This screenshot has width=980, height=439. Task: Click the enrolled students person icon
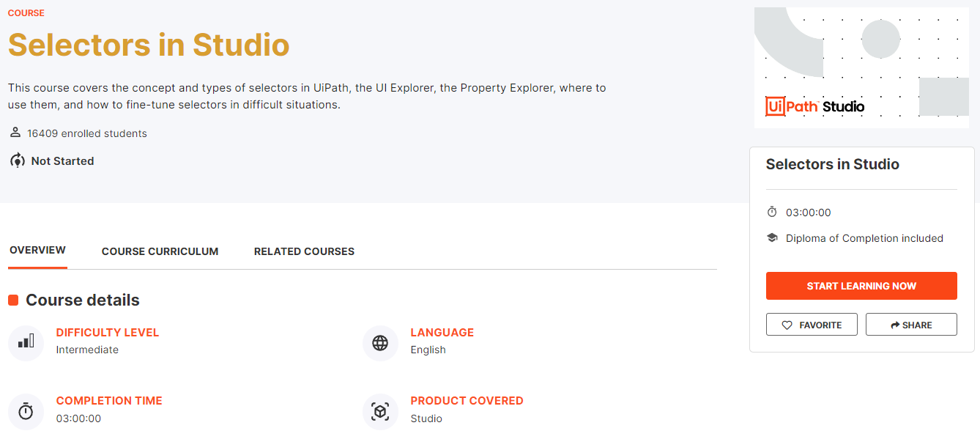[15, 133]
